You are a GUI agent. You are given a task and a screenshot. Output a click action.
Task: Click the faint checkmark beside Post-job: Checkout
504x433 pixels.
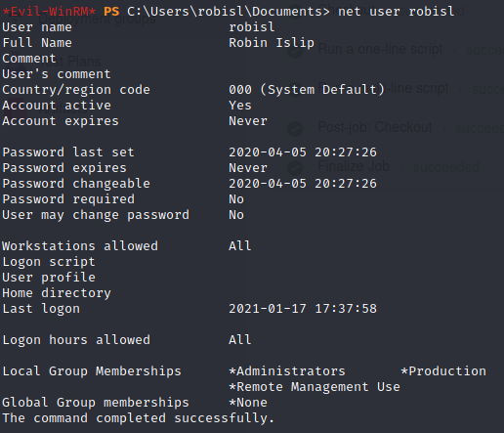click(295, 129)
